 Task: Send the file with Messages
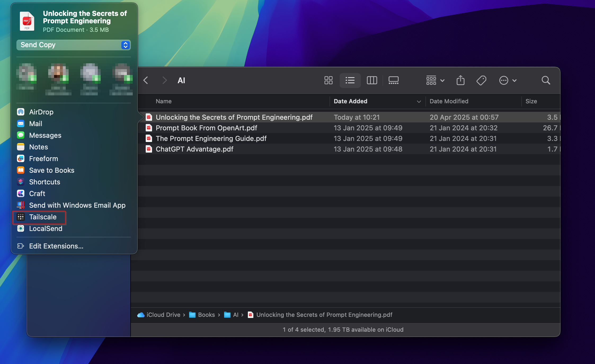tap(45, 135)
